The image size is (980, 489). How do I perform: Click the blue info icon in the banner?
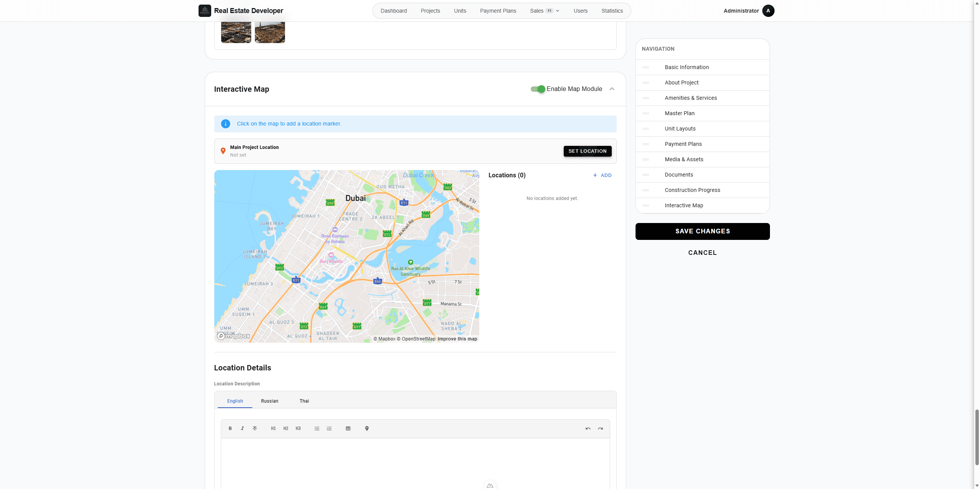pos(225,124)
